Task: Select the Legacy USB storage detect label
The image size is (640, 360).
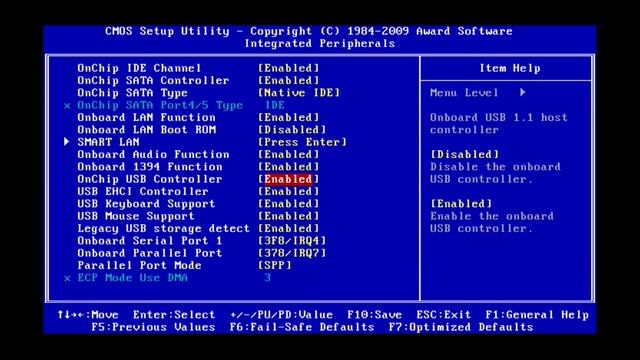Action: [x=163, y=229]
